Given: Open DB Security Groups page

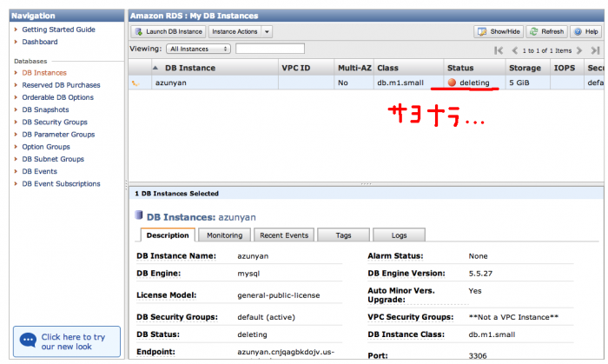Looking at the screenshot, I should pyautogui.click(x=55, y=122).
